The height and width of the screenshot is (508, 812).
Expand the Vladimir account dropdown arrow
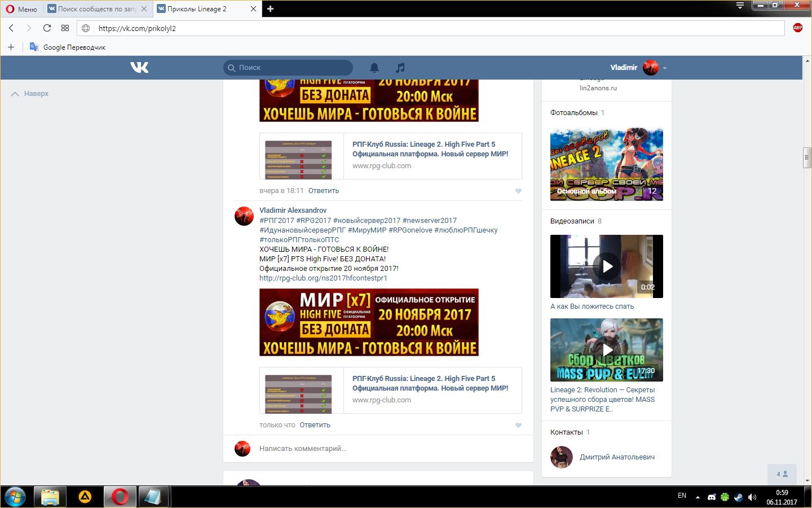coord(665,68)
